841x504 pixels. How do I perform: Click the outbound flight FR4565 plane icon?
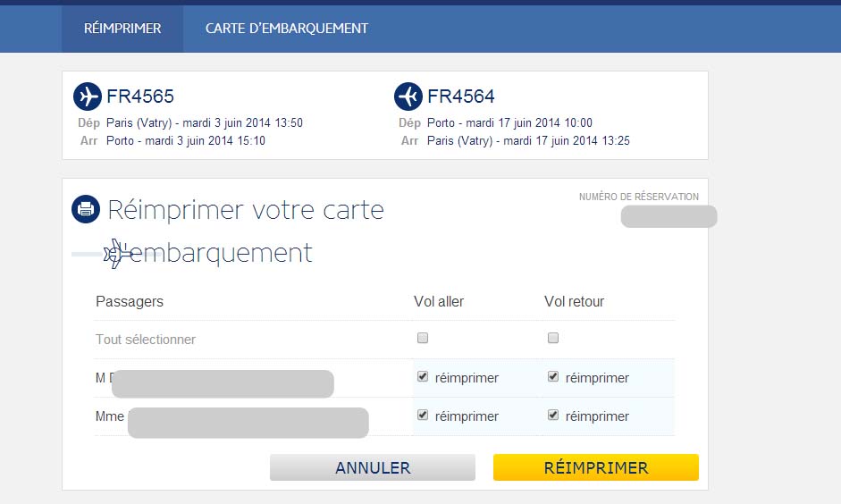click(88, 97)
